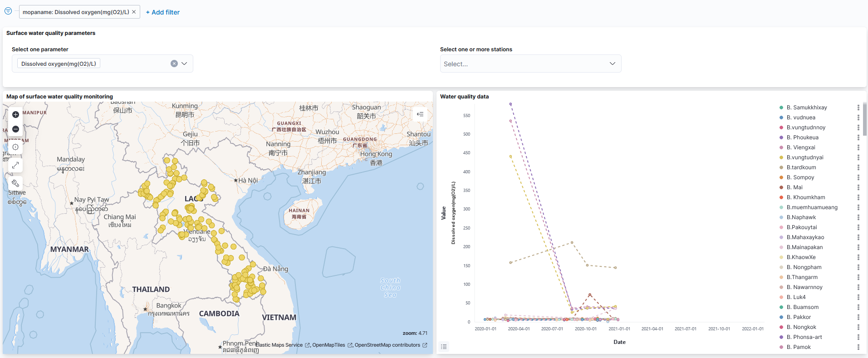Viewport: 868px width, 358px height.
Task: Open the stations selection dropdown
Action: point(530,64)
